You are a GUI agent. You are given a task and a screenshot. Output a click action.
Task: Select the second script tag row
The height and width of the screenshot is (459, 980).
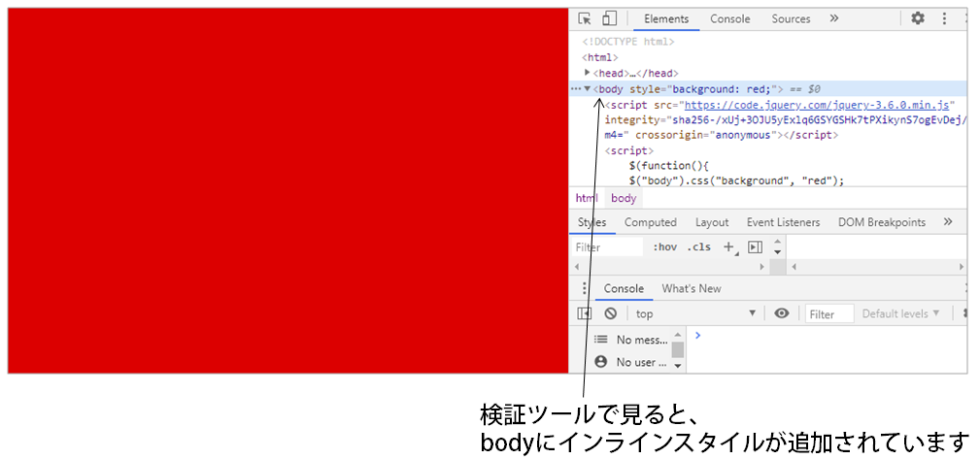coord(628,150)
